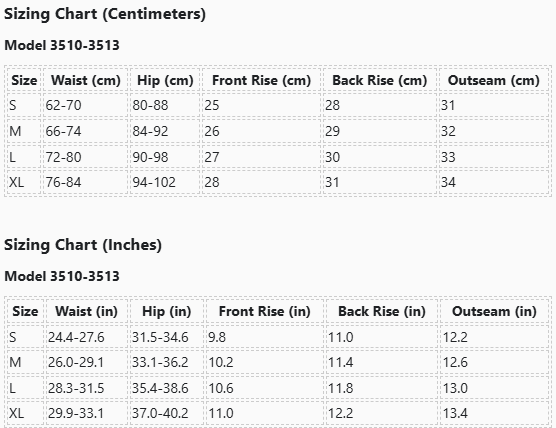Image resolution: width=556 pixels, height=428 pixels.
Task: Select the Hip (cm) column header
Action: point(165,80)
